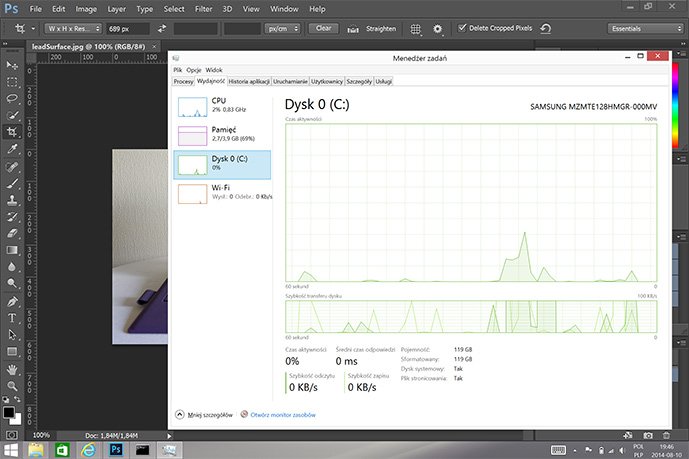The width and height of the screenshot is (689, 459).
Task: Select the Rectangular Marquee tool
Action: click(x=12, y=82)
